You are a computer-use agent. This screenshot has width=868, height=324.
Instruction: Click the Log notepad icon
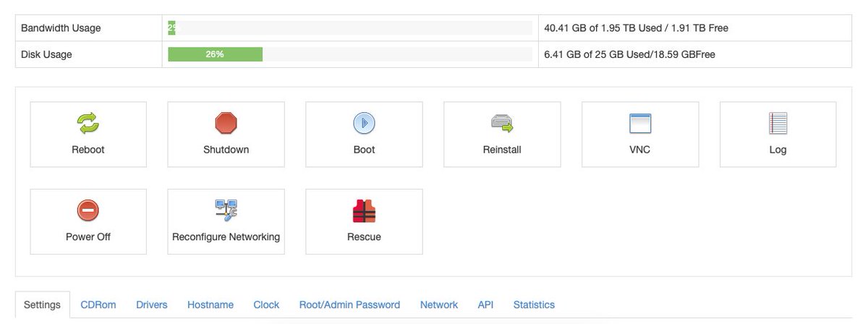tap(778, 124)
